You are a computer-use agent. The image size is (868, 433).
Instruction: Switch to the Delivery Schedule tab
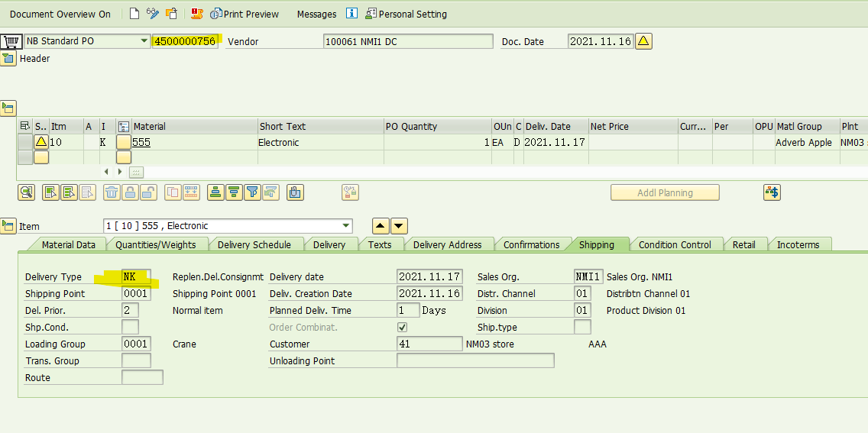click(254, 244)
